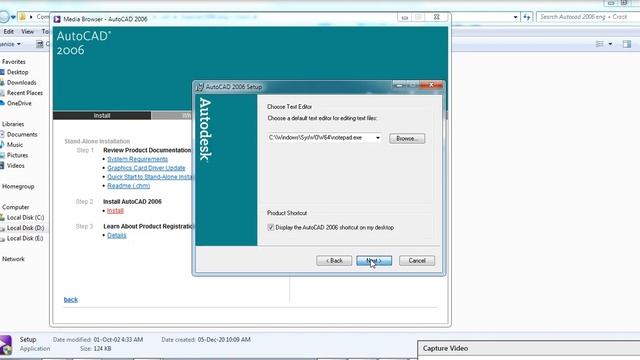Click the Capture Video panel title
640x360 pixels.
click(445, 349)
